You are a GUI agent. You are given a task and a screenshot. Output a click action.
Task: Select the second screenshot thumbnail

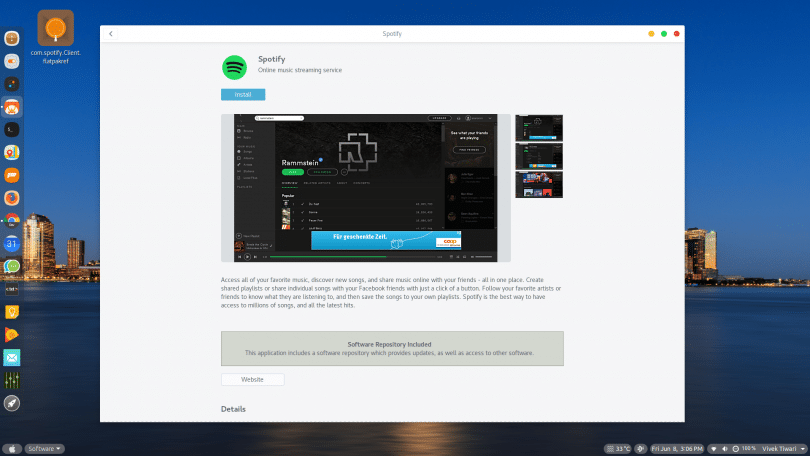(x=539, y=156)
